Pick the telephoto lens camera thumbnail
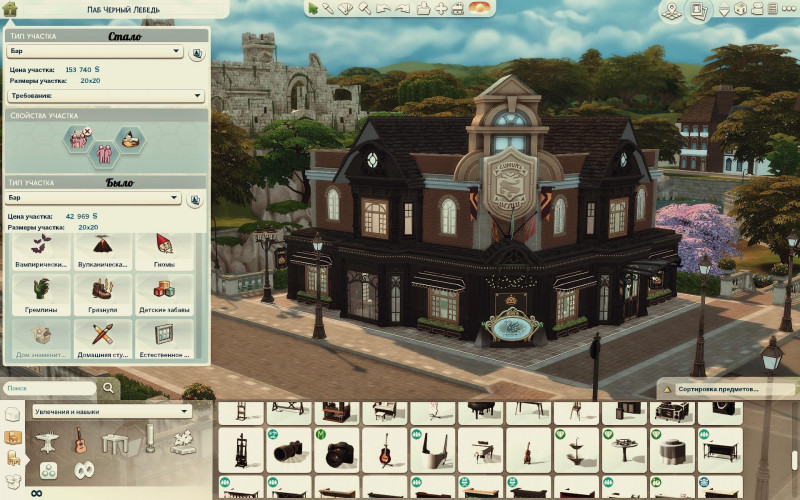Screen dimensions: 800x500 point(289,450)
